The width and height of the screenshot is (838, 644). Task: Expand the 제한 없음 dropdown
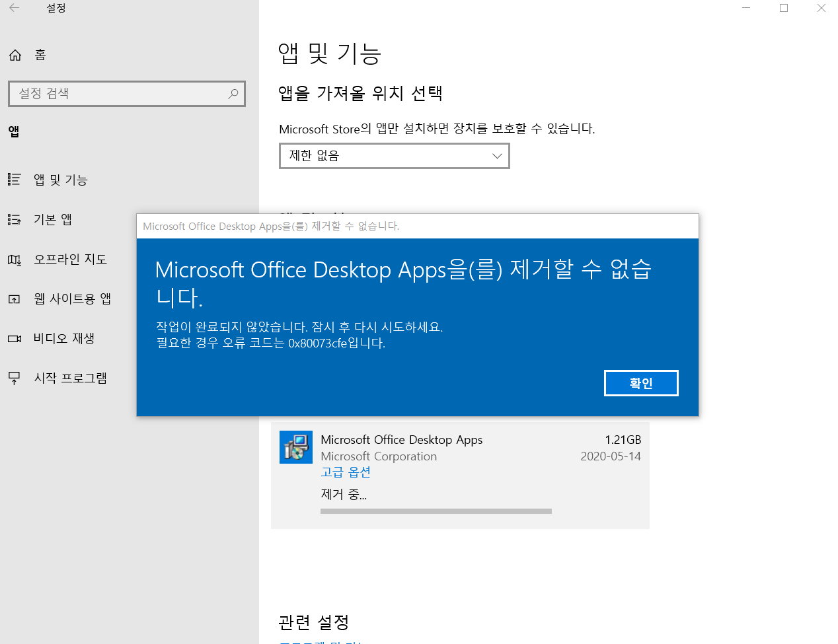(395, 156)
